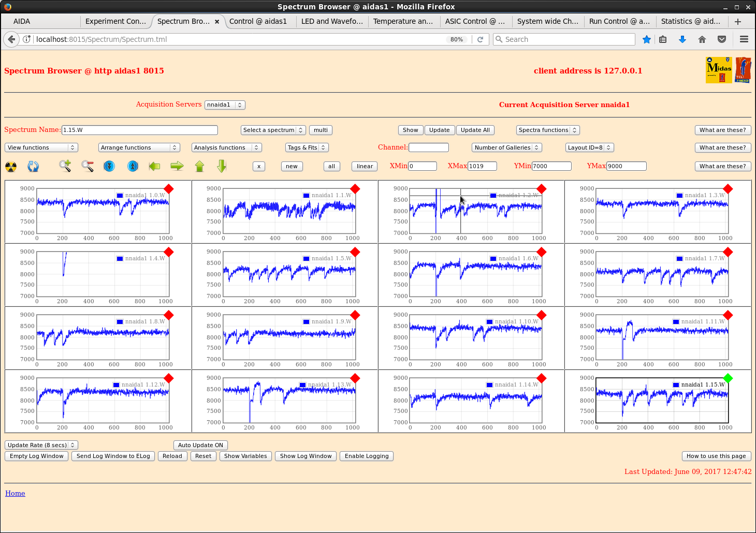The width and height of the screenshot is (756, 533).
Task: Toggle red diamond on nnaida1 1.4.W plot
Action: [169, 252]
